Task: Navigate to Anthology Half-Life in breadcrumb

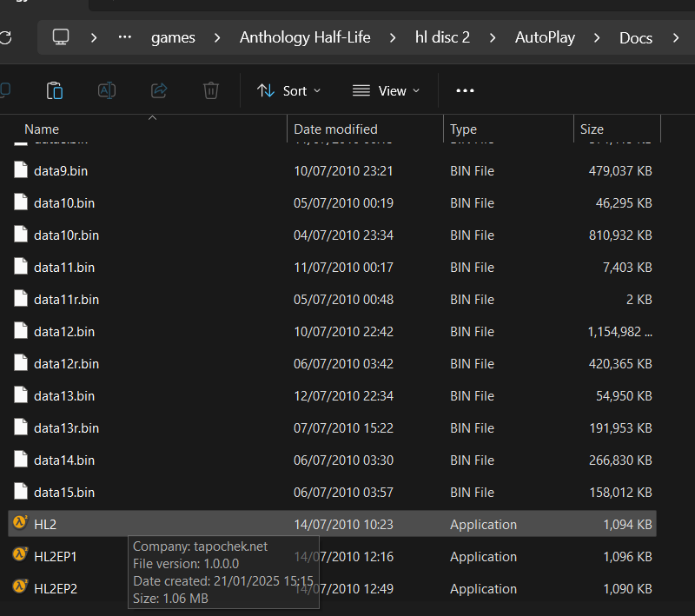Action: [305, 37]
